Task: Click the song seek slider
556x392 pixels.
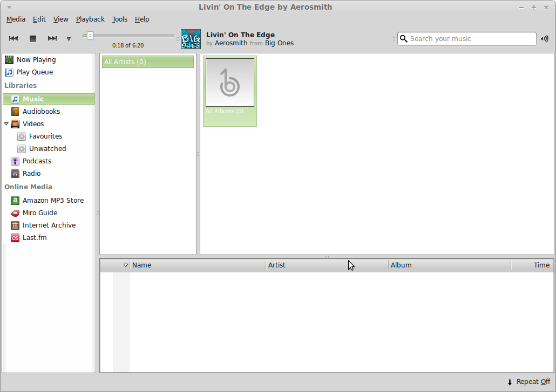Action: click(x=128, y=36)
